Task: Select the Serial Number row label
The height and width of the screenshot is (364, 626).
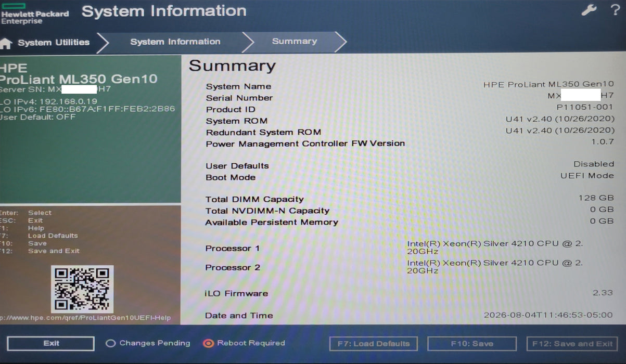Action: [x=239, y=98]
